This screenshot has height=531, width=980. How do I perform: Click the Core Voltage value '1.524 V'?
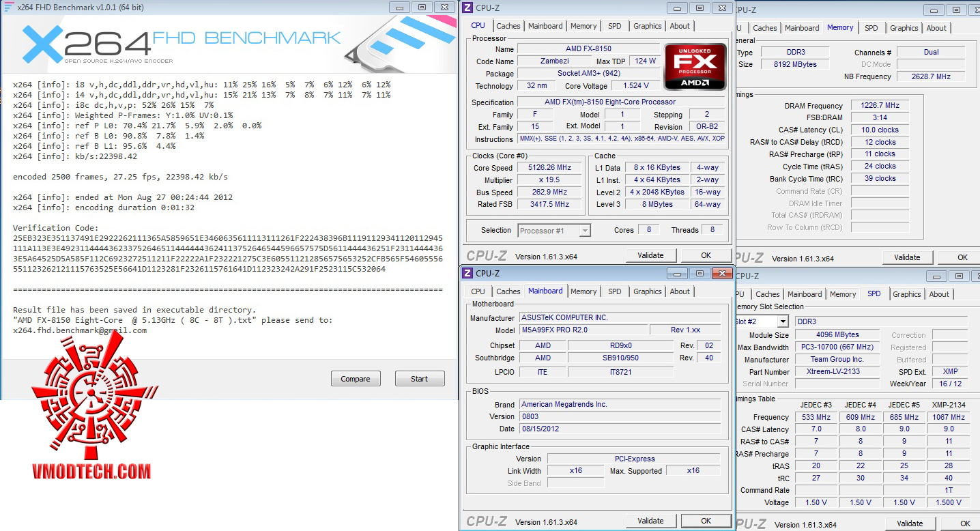pyautogui.click(x=636, y=86)
